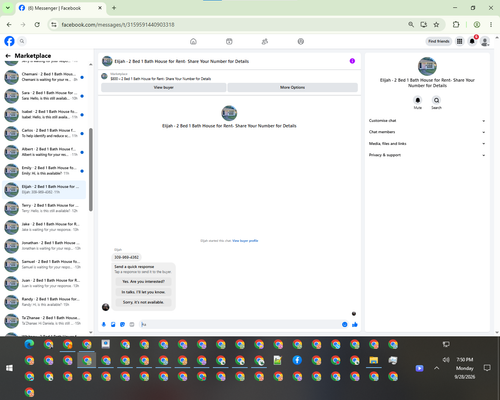Click the Facebook logo icon
The height and width of the screenshot is (400, 500).
click(9, 41)
